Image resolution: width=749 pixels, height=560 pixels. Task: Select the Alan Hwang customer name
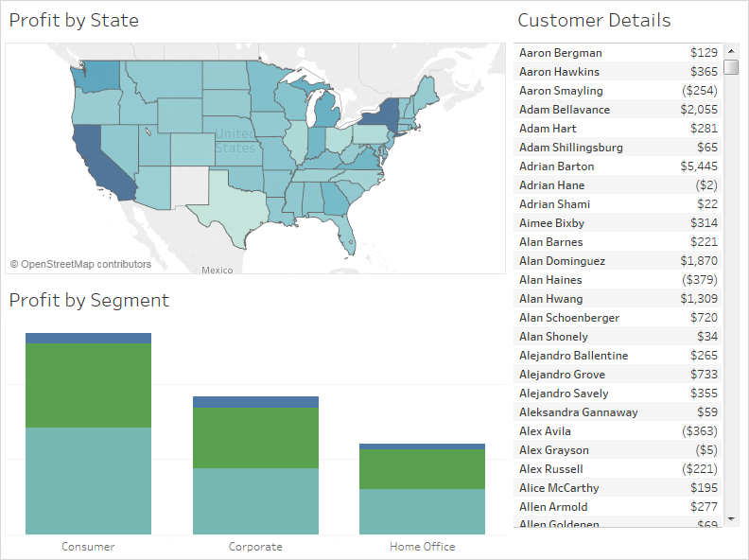550,299
